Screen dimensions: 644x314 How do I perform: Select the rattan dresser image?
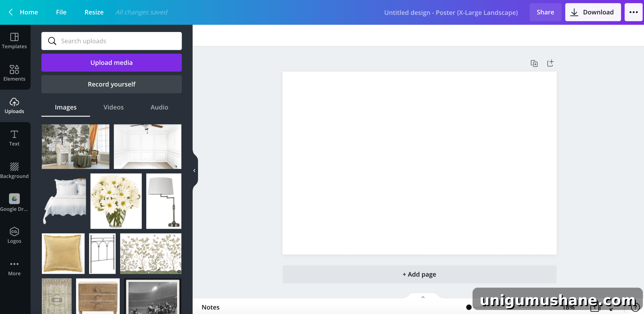coord(98,296)
